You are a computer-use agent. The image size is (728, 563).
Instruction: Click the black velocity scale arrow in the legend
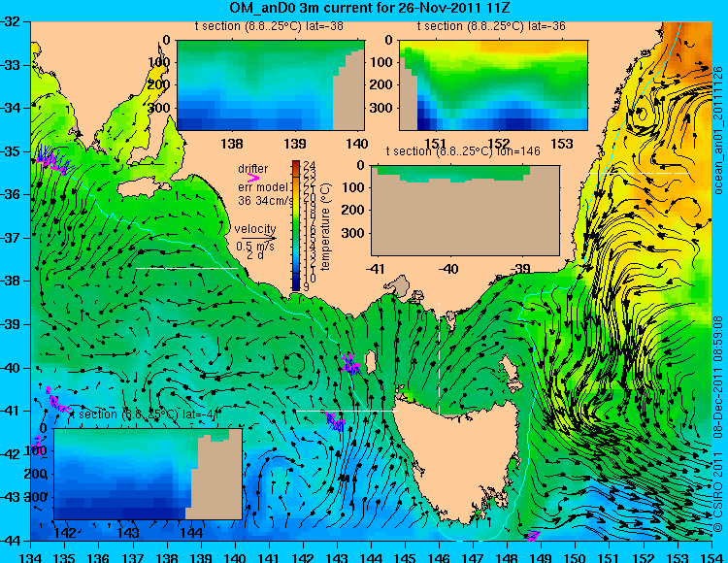point(258,238)
